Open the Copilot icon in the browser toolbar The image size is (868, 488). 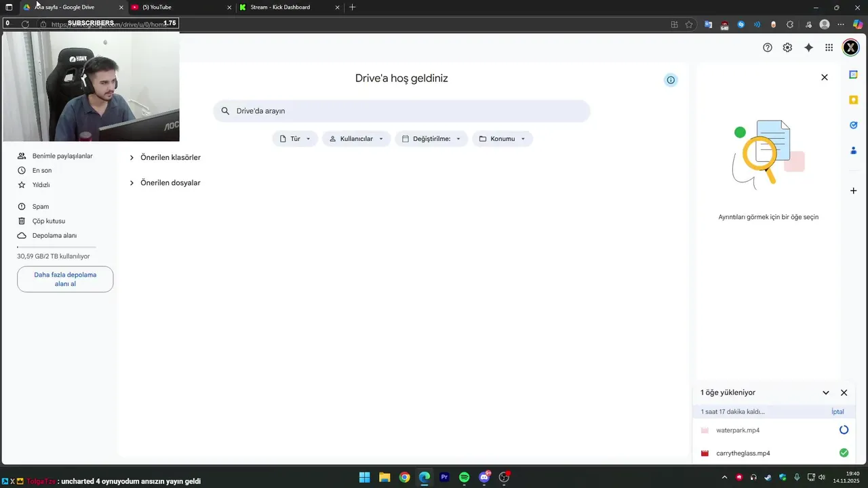pyautogui.click(x=858, y=24)
